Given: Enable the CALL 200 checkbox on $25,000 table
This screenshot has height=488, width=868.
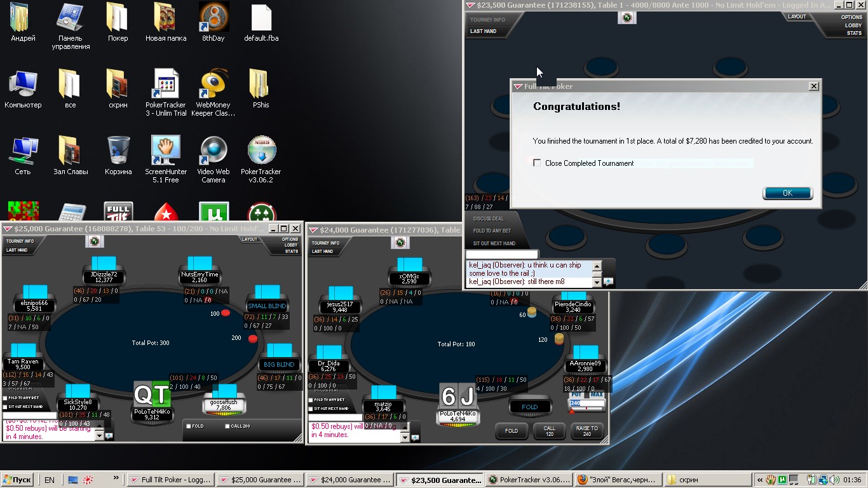Looking at the screenshot, I should click(227, 426).
